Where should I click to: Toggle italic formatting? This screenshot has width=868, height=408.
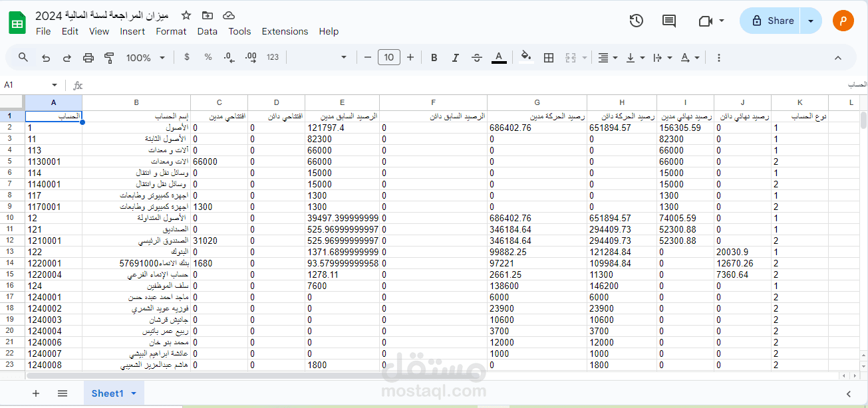(456, 58)
